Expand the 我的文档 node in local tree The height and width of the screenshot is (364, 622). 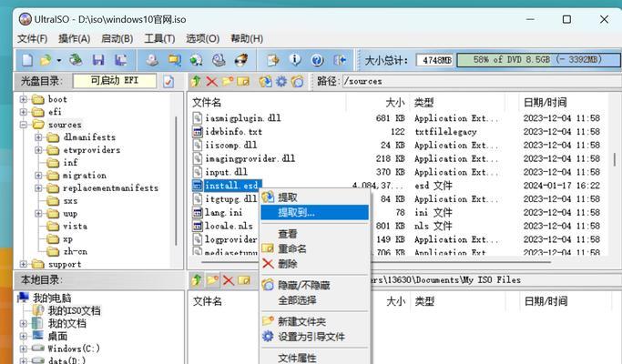click(24, 324)
